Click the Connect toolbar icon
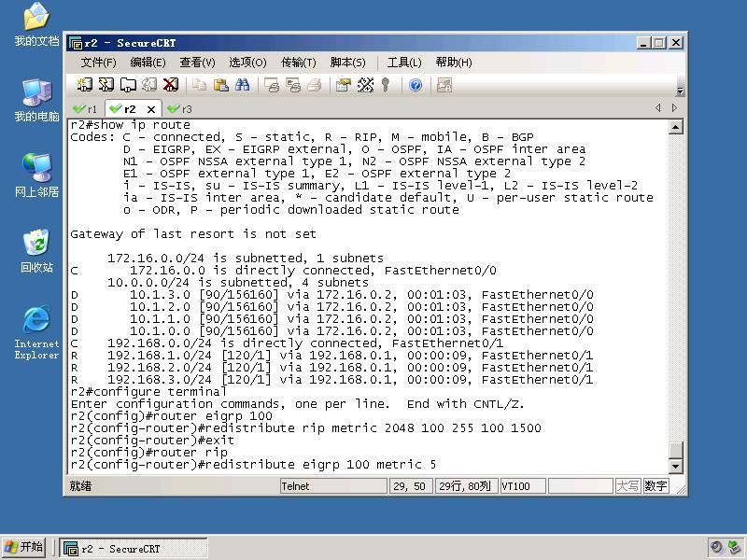 [84, 85]
